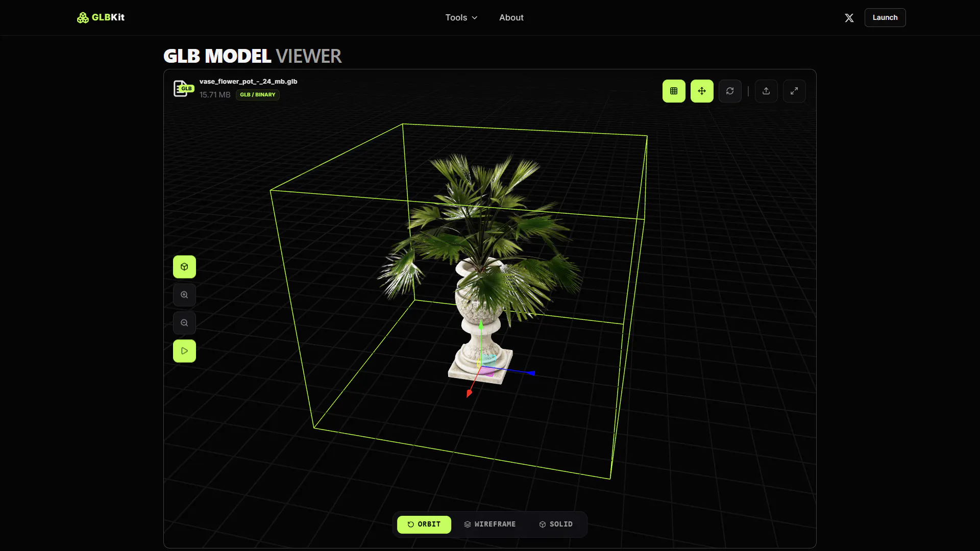Open the Tools dropdown menu
Screen dimensions: 980x551
[461, 17]
